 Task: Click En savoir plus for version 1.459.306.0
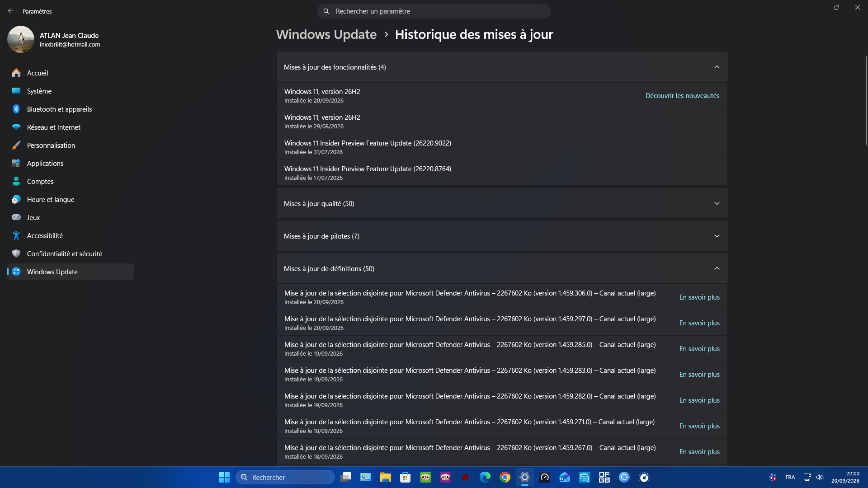coord(699,297)
